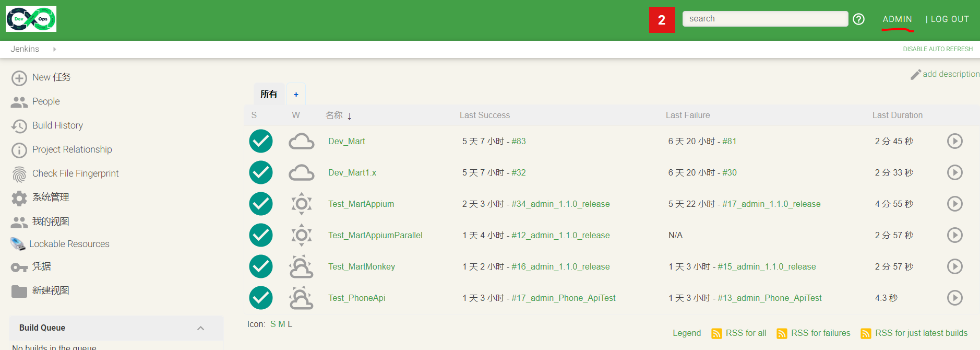Image resolution: width=980 pixels, height=350 pixels.
Task: Disable auto refresh
Action: point(937,49)
